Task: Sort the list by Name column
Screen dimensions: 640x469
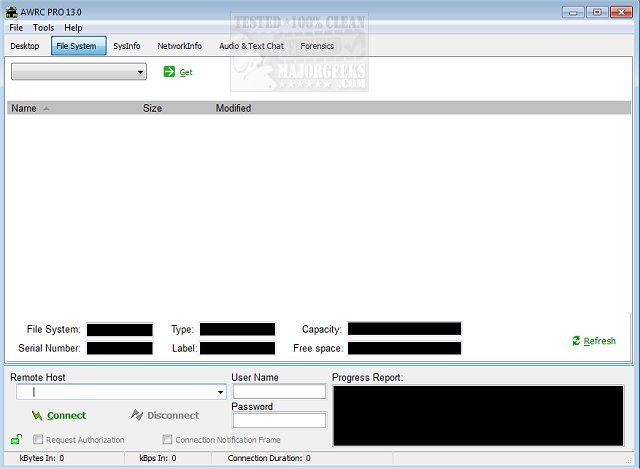Action: pos(24,108)
